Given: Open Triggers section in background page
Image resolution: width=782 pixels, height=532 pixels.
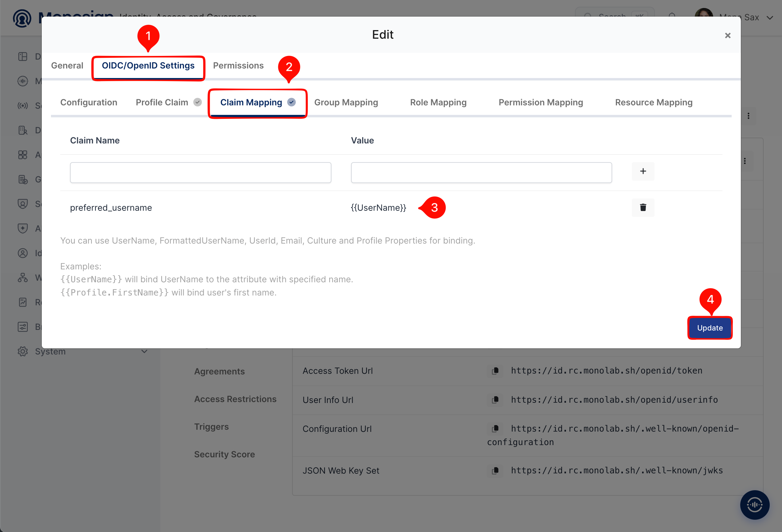Looking at the screenshot, I should tap(211, 427).
